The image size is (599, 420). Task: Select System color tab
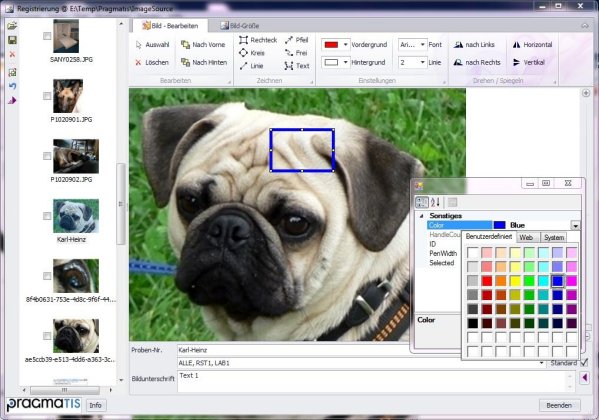554,238
